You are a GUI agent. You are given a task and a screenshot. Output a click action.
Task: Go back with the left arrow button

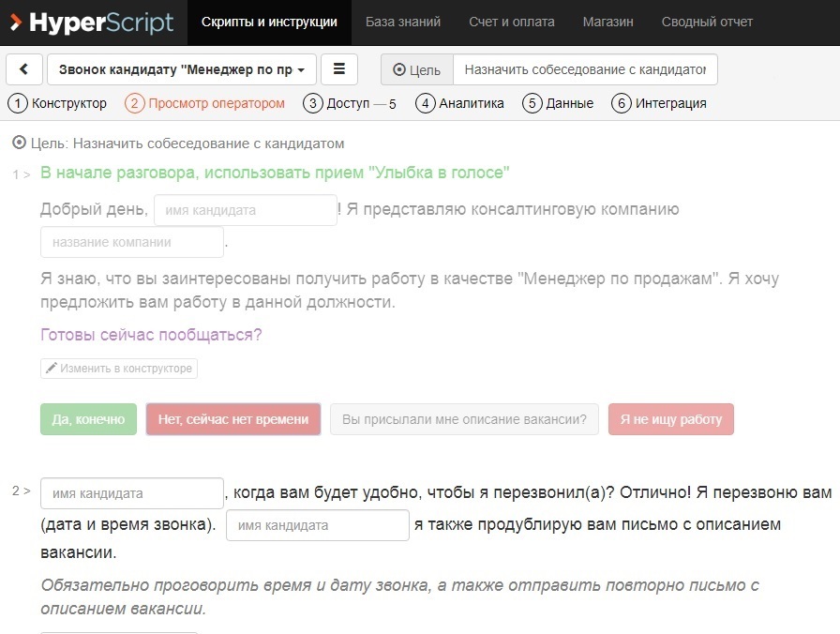(24, 69)
